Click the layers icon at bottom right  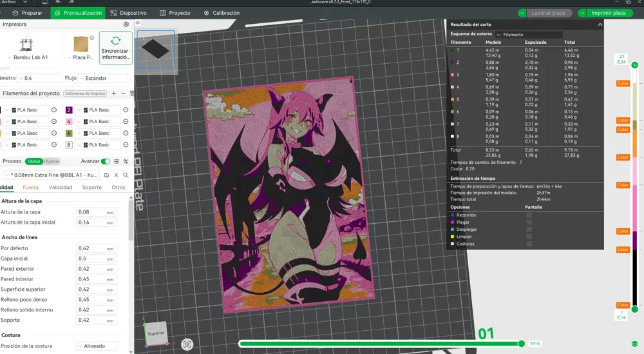(x=634, y=344)
